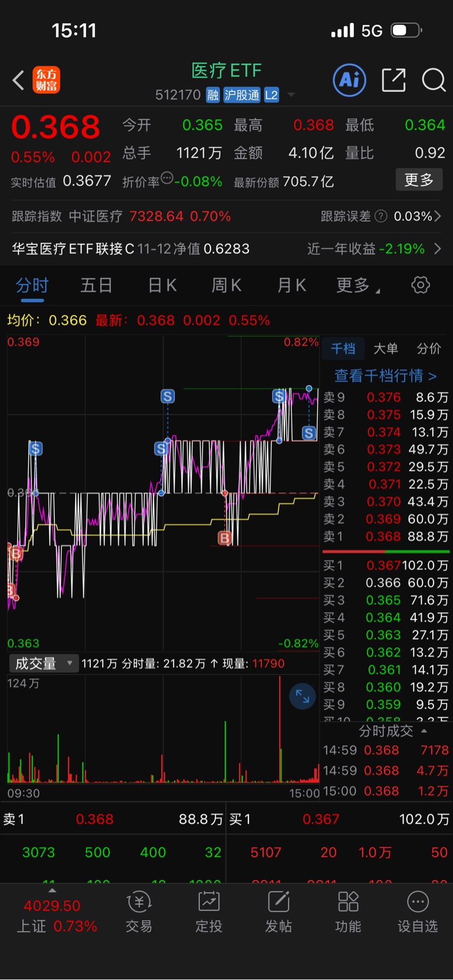
Task: Click 更多 button in quote header
Action: (x=419, y=180)
